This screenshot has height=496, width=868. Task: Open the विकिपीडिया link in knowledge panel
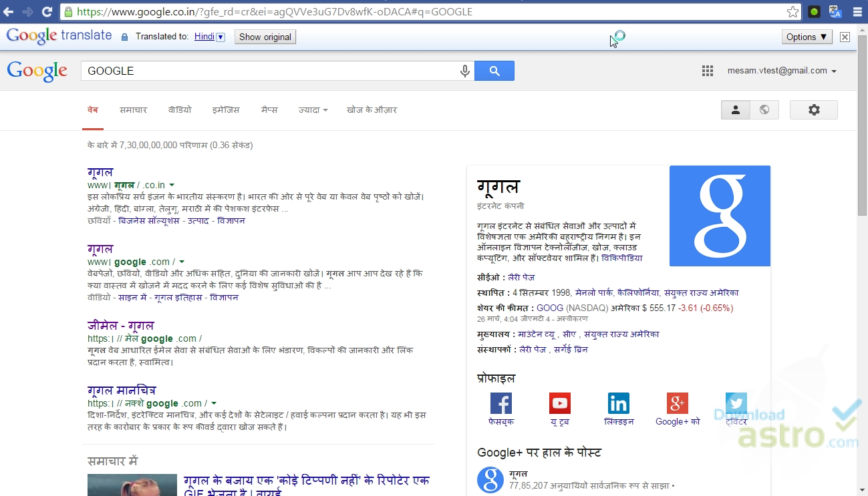[622, 258]
